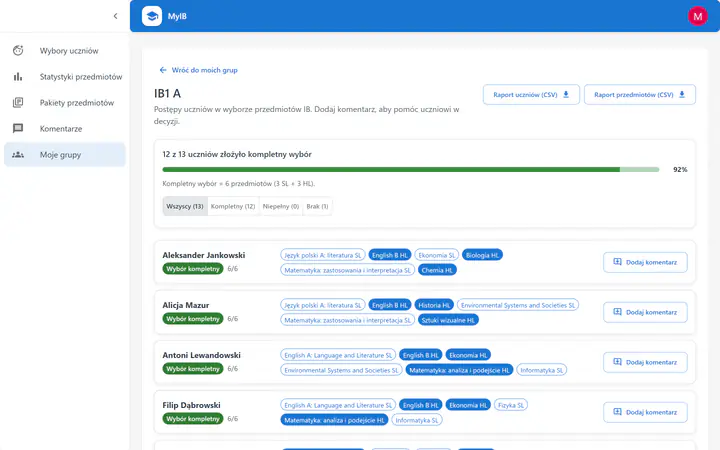Add comment for Antoni Lewandowski
This screenshot has width=720, height=450.
(x=645, y=362)
